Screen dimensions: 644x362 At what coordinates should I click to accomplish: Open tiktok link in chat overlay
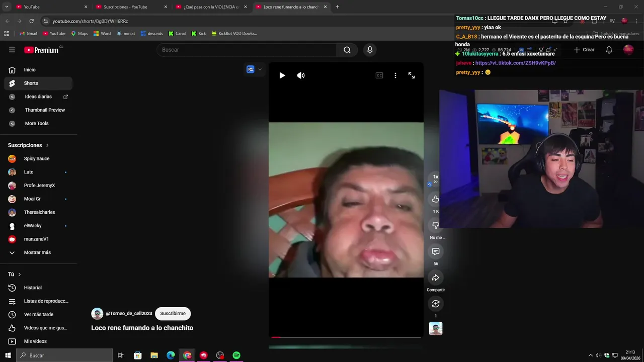pyautogui.click(x=515, y=63)
